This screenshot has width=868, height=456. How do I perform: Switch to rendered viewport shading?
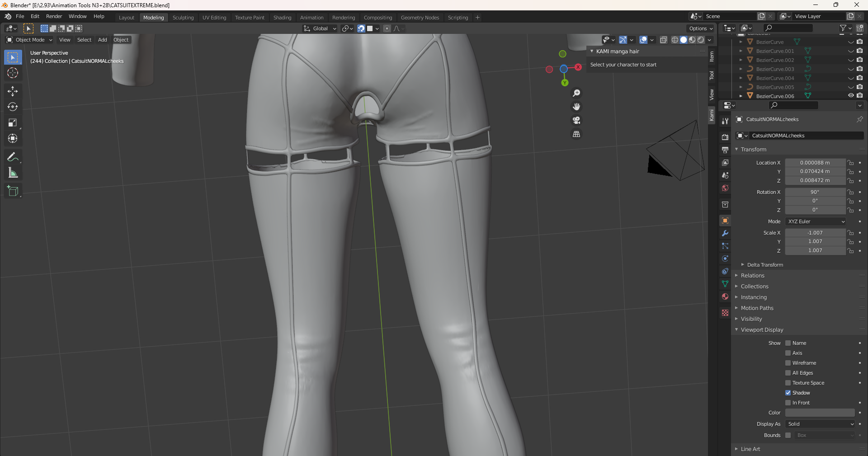701,40
